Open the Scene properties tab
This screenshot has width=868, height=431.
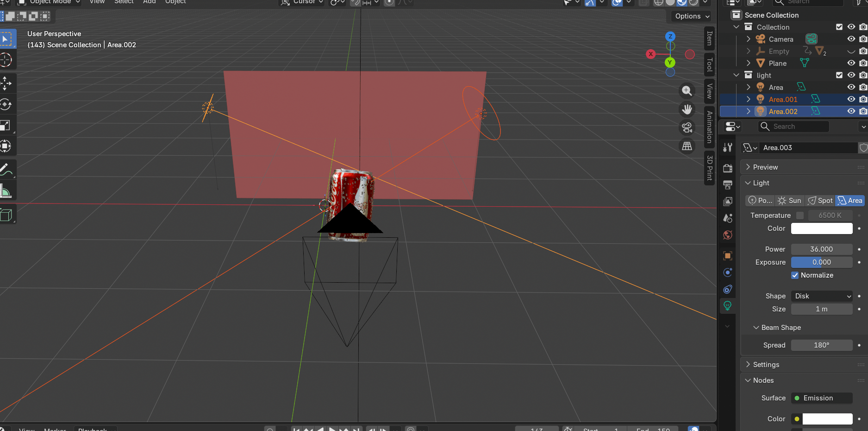pyautogui.click(x=728, y=218)
